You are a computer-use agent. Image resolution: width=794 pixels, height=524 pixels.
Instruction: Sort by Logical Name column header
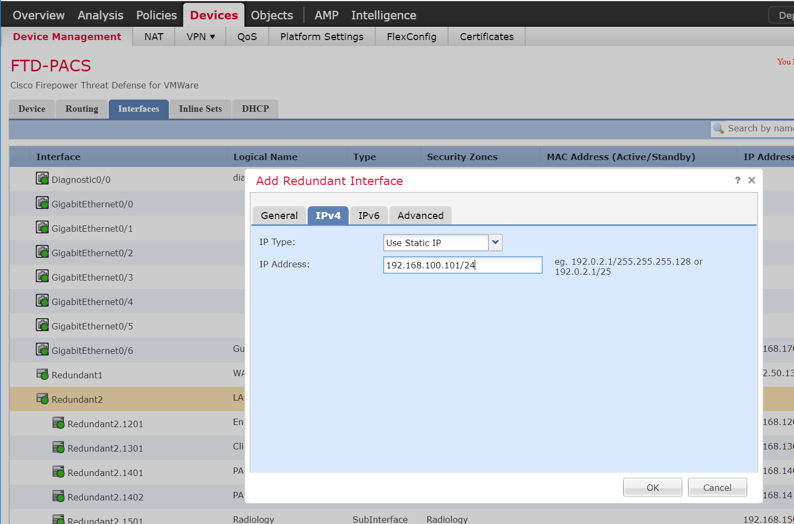click(265, 157)
